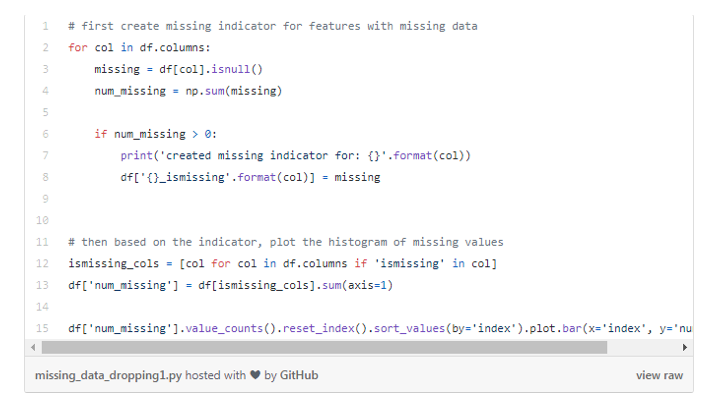This screenshot has height=408, width=724.
Task: Click the 'for col in df.columns:' code line
Action: click(139, 48)
